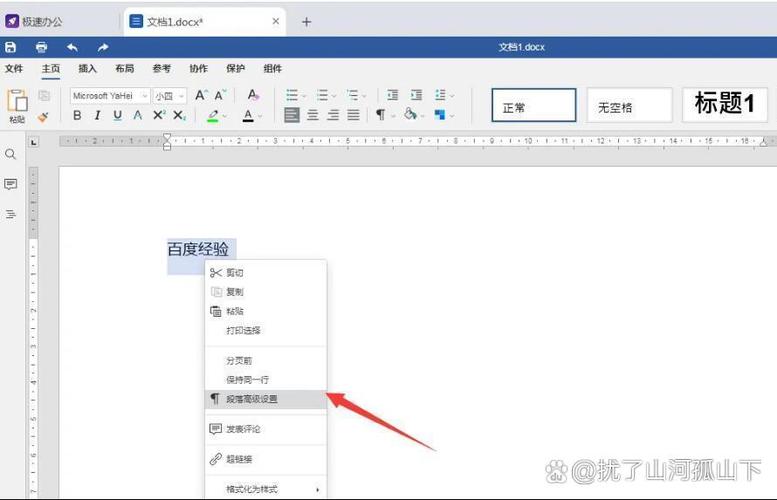
Task: Open a new tab with the plus button
Action: coord(306,22)
